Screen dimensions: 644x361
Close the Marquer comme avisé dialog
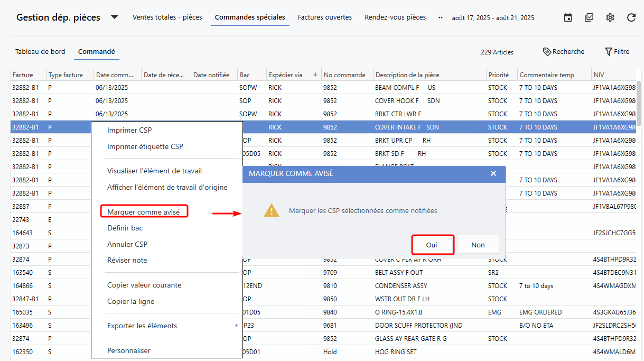pos(493,173)
